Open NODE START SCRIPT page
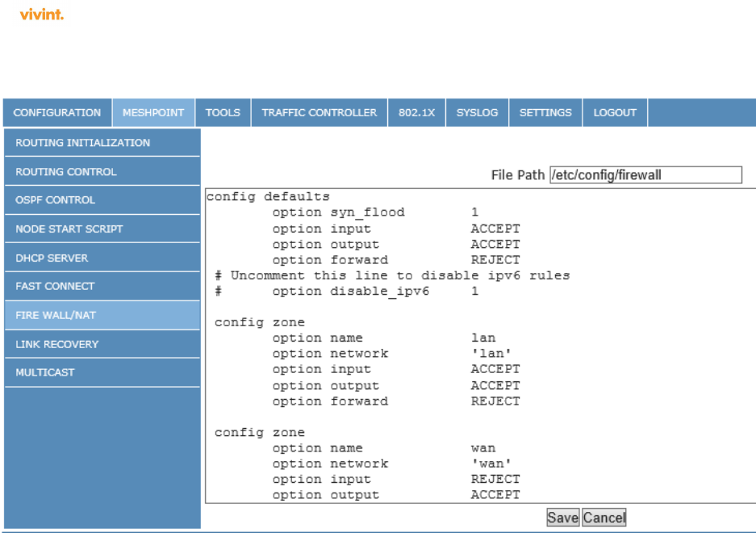This screenshot has height=533, width=756. (x=102, y=229)
